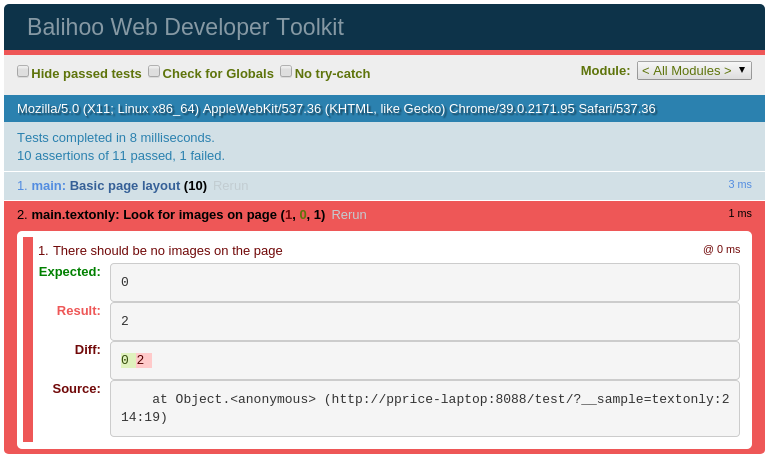Click the Expected: label
This screenshot has width=770, height=459.
[x=70, y=272]
